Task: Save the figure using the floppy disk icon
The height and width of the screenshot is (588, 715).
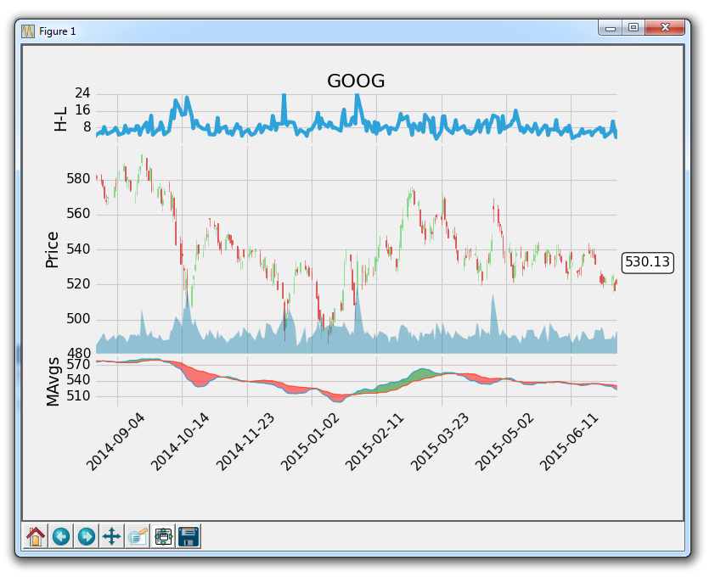Action: (189, 535)
